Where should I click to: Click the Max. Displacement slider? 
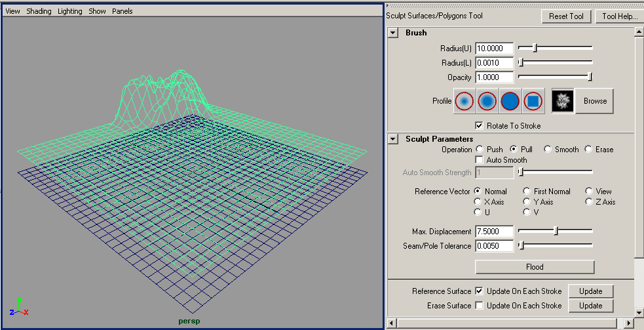click(x=556, y=231)
